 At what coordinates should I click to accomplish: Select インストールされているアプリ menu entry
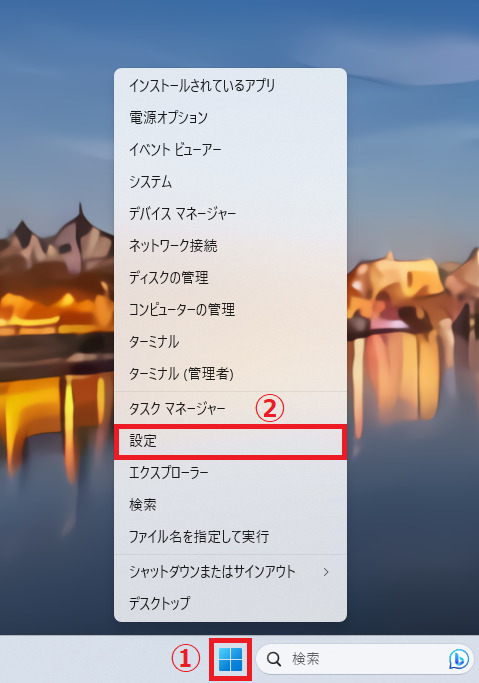[x=230, y=85]
